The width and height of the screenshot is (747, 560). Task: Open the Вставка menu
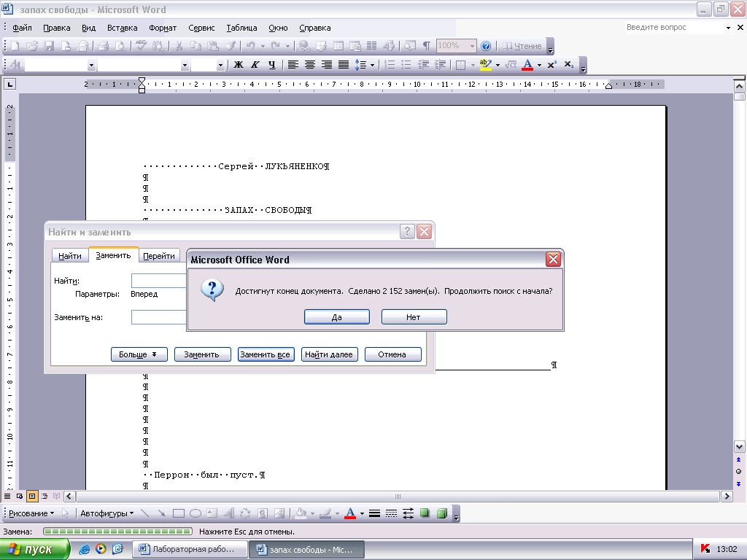pyautogui.click(x=122, y=28)
